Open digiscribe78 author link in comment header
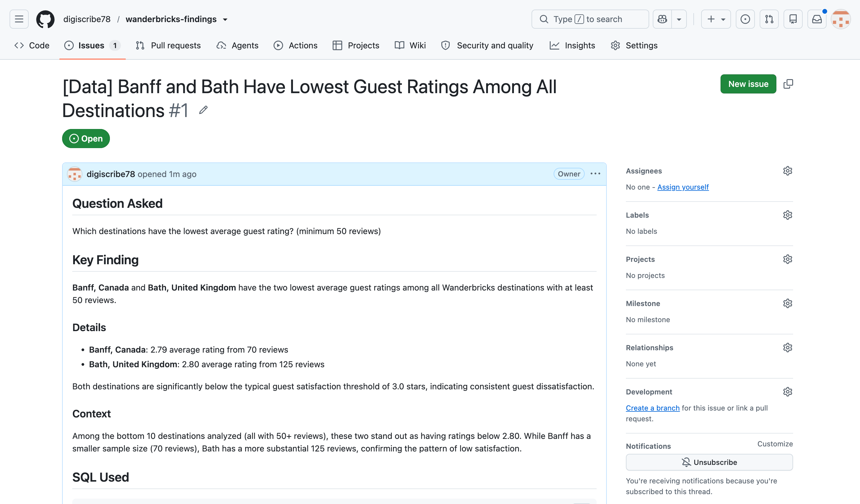 click(x=111, y=174)
